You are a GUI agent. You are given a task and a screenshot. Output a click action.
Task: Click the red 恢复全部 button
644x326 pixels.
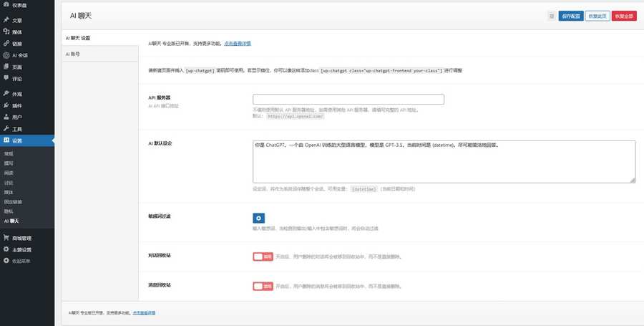pos(624,16)
